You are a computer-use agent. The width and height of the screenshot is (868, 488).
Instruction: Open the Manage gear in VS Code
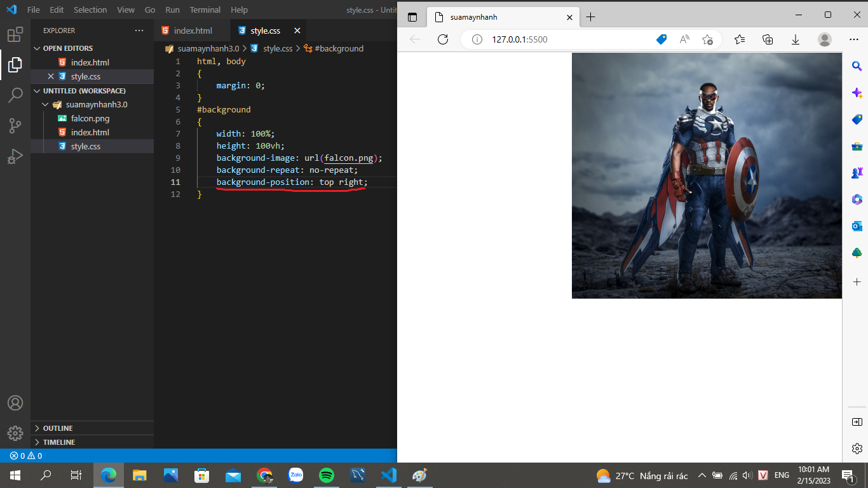click(15, 433)
